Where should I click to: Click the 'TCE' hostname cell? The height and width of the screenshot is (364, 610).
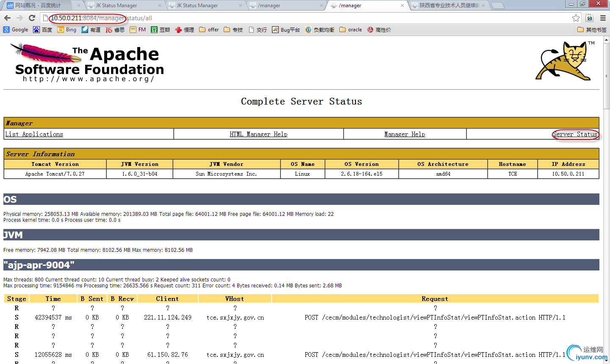(x=513, y=174)
